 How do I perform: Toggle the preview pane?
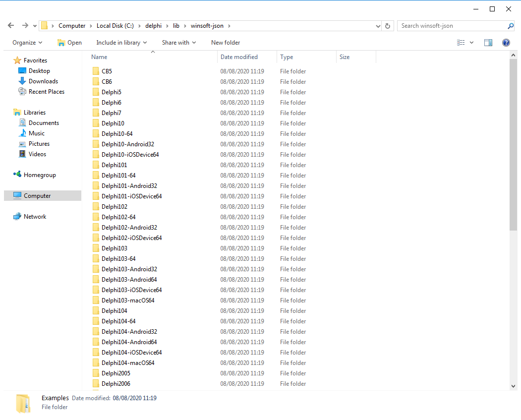[x=488, y=43]
